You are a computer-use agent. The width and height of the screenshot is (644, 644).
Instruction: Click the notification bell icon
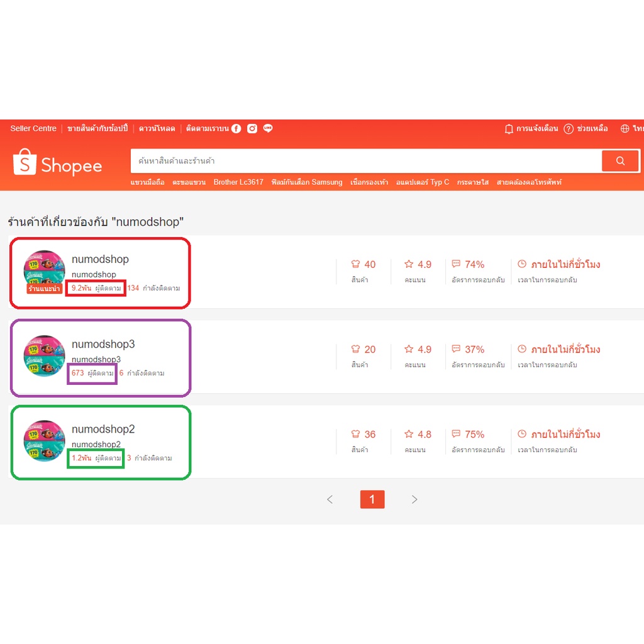click(509, 128)
